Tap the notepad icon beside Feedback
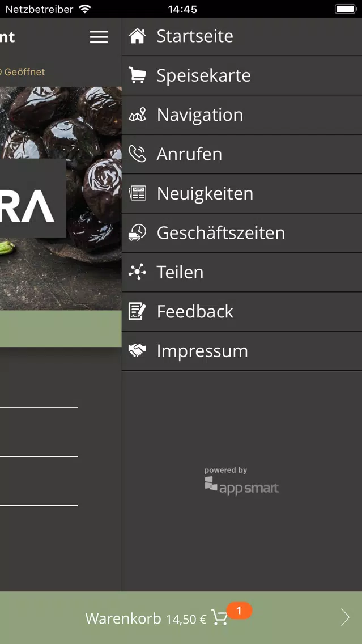This screenshot has width=362, height=644. (x=137, y=311)
